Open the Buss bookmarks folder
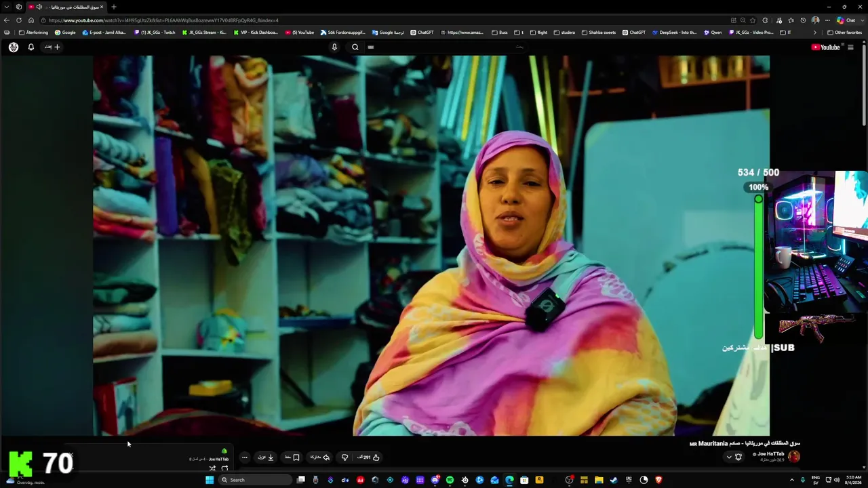 point(500,33)
